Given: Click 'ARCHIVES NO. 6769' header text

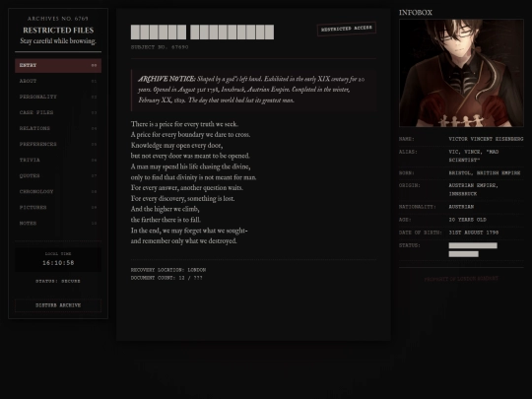Looking at the screenshot, I should point(58,19).
